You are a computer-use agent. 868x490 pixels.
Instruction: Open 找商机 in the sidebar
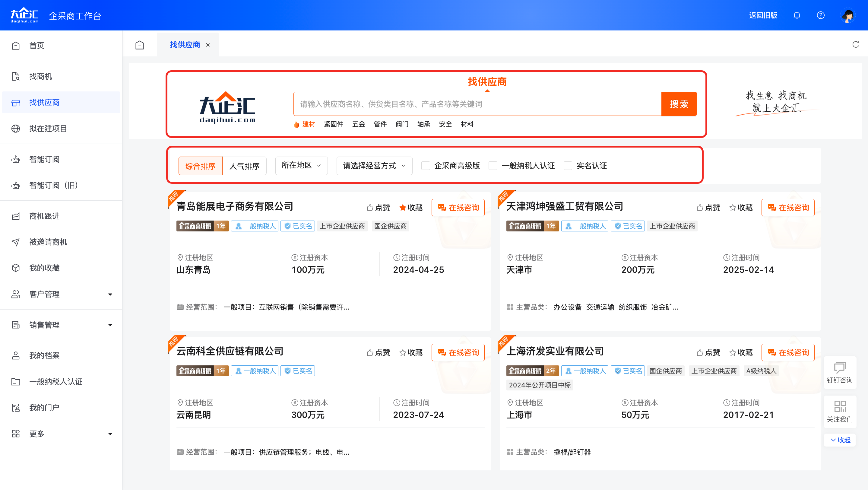61,76
